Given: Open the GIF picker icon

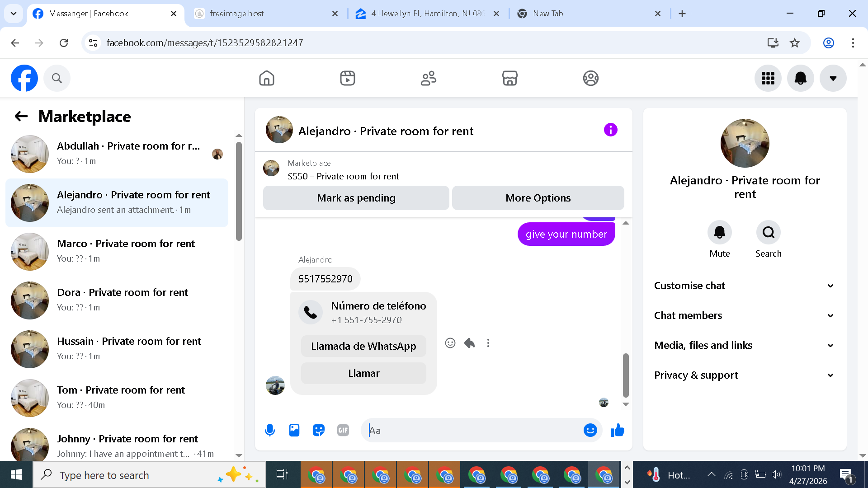Looking at the screenshot, I should (343, 430).
